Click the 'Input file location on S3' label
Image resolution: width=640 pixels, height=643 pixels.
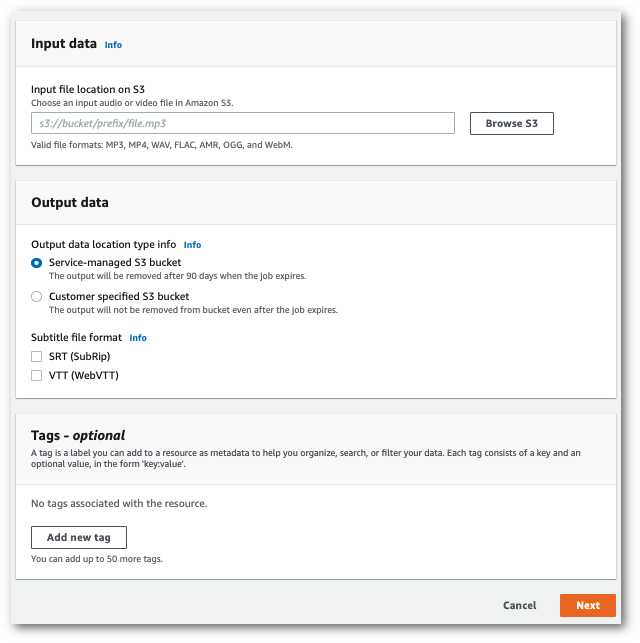click(88, 90)
